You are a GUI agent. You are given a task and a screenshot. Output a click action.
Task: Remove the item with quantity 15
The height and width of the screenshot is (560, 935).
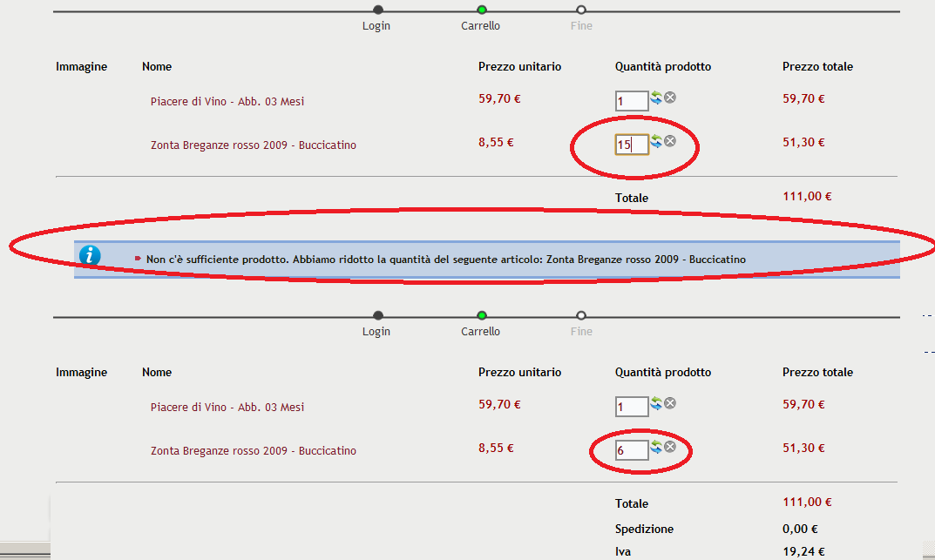click(670, 141)
